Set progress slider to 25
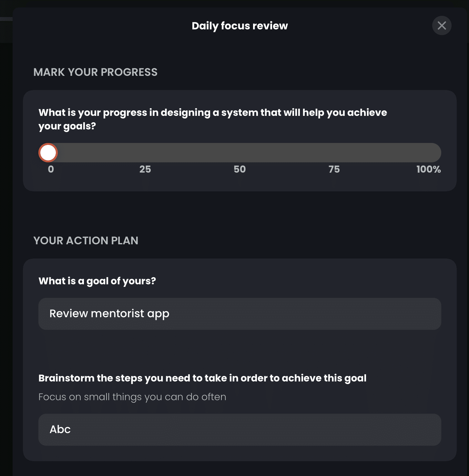This screenshot has height=476, width=469. (145, 153)
